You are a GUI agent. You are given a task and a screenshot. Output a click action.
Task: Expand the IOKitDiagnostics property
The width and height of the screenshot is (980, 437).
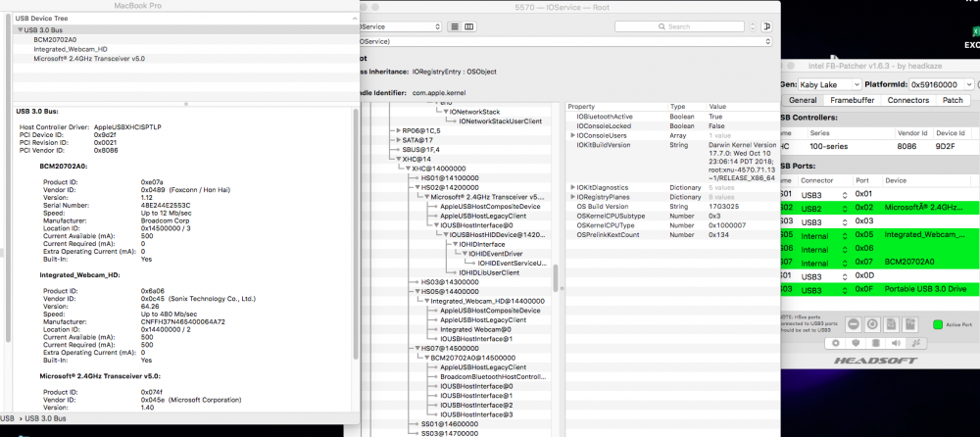click(572, 187)
